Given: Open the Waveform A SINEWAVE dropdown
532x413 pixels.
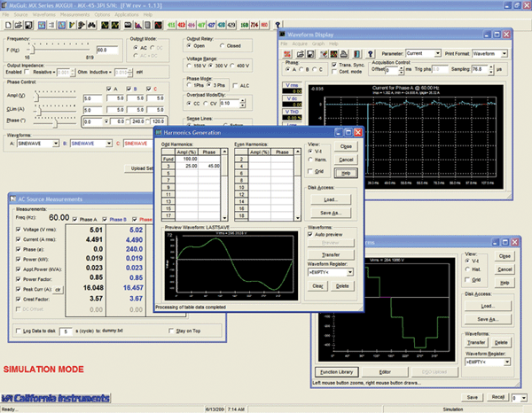Looking at the screenshot, I should (56, 144).
